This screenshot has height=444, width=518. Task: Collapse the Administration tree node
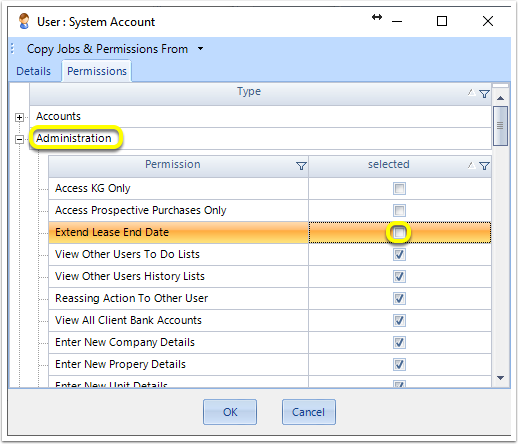(x=19, y=139)
